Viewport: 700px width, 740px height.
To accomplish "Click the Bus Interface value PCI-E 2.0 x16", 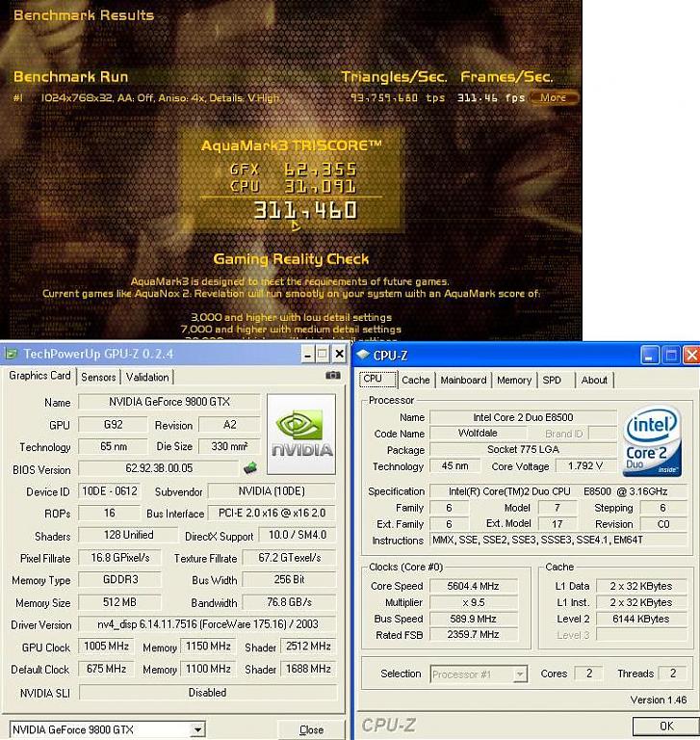I will point(272,513).
